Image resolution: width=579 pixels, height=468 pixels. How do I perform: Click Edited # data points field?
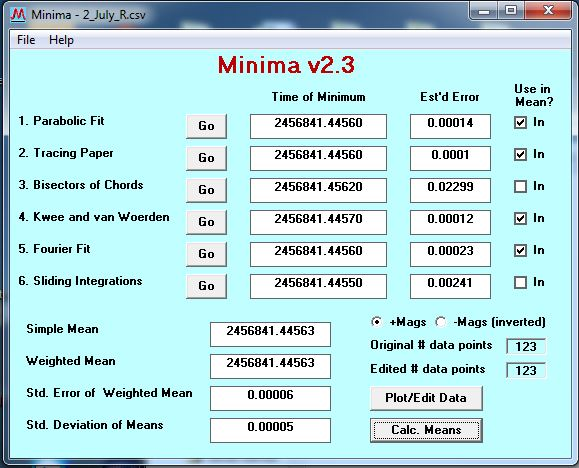pyautogui.click(x=526, y=370)
